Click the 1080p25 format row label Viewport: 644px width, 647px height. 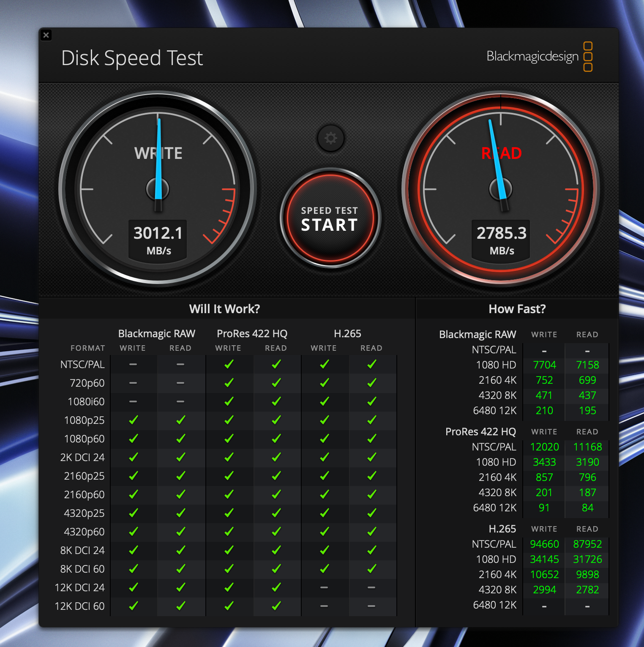tap(84, 420)
